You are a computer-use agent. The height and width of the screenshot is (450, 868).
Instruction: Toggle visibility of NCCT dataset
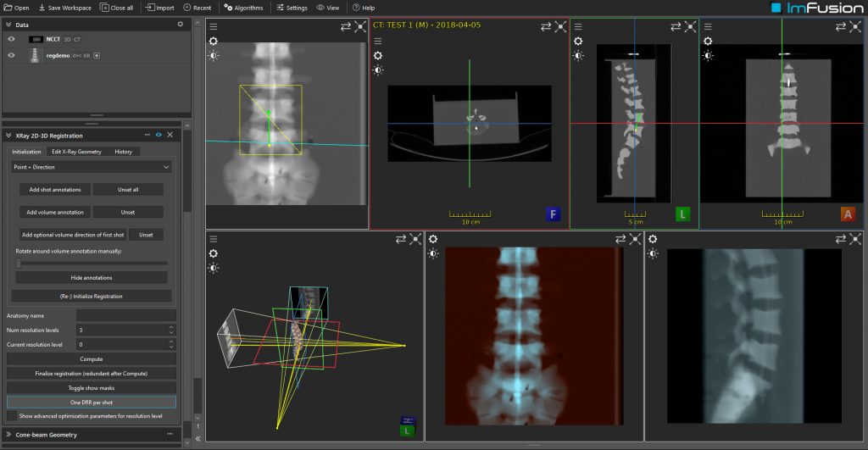(x=12, y=39)
